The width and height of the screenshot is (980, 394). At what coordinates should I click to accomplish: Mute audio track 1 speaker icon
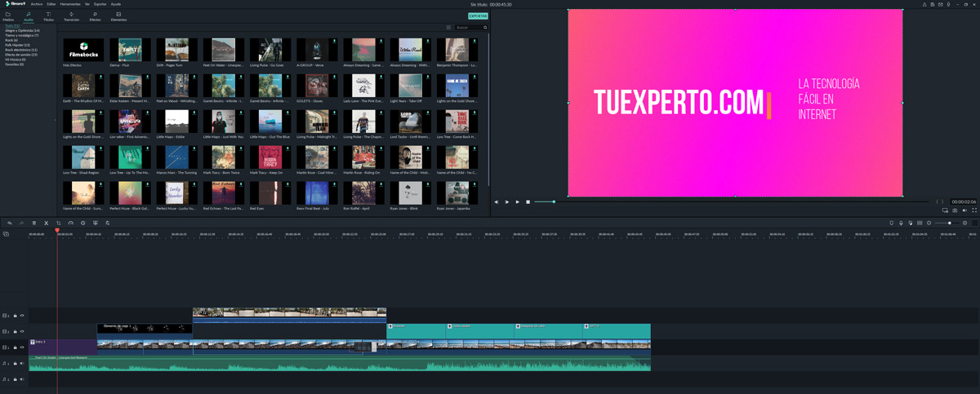click(22, 364)
